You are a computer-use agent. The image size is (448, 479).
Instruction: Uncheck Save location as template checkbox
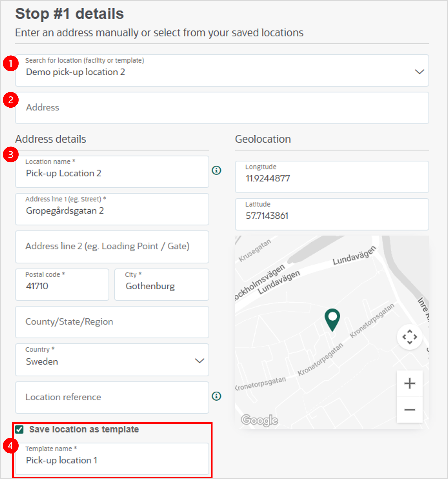[19, 429]
